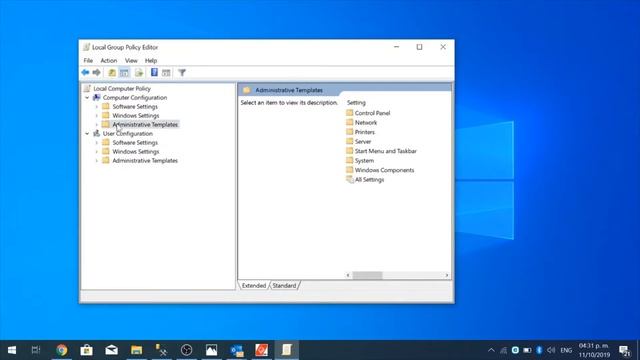Open the Photos app from the taskbar

211,350
